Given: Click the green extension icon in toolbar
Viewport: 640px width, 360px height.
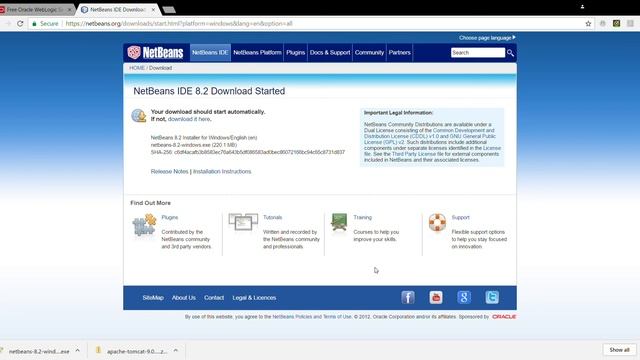Looking at the screenshot, I should point(616,24).
